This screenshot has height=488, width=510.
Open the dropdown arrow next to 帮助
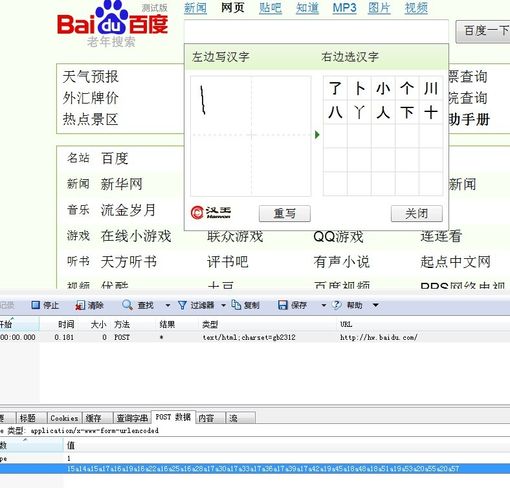[x=376, y=305]
